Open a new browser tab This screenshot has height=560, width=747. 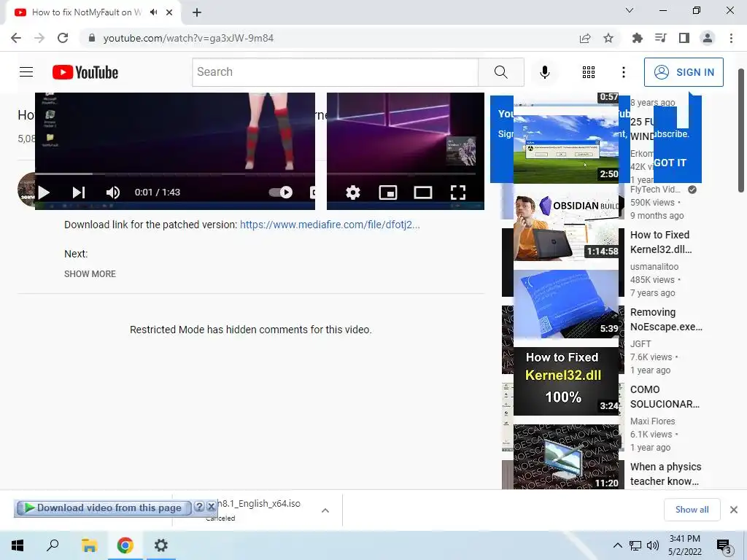[197, 12]
